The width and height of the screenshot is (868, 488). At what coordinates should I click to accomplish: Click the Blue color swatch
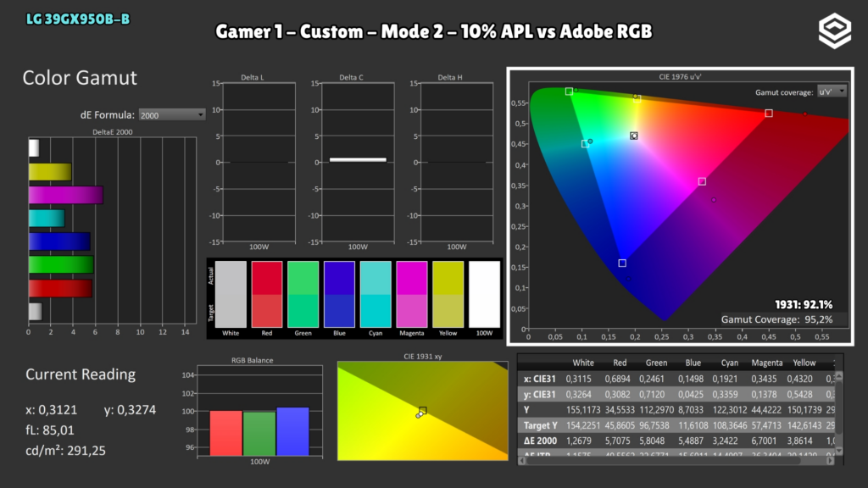point(339,294)
